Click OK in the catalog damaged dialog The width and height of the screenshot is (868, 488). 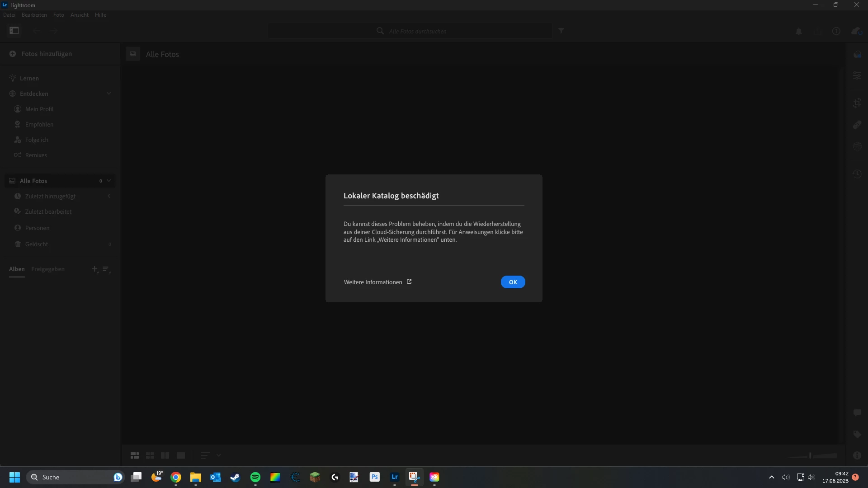(x=513, y=282)
